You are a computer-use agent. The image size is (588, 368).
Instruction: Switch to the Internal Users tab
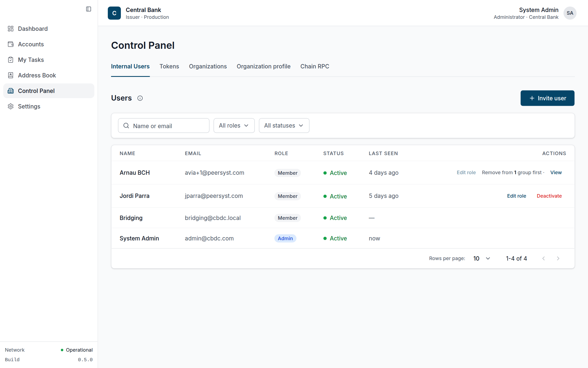[x=130, y=66]
